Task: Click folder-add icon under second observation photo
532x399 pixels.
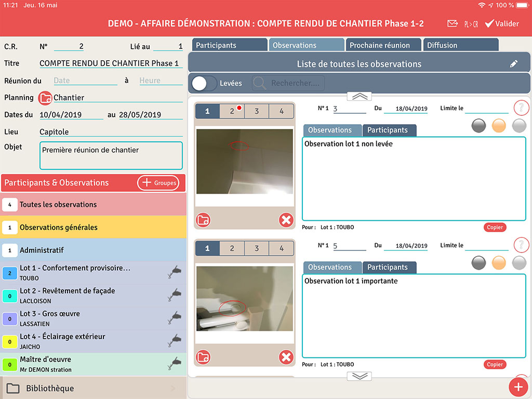Action: 203,357
